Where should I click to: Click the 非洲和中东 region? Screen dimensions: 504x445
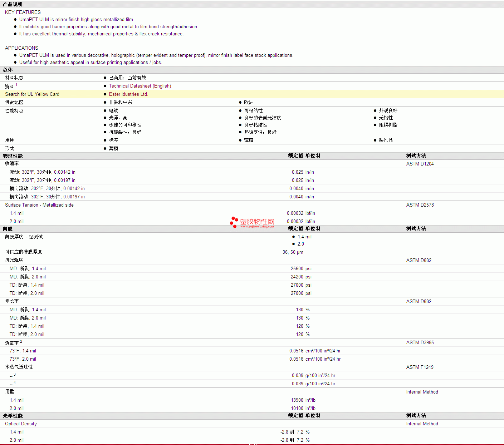point(121,102)
